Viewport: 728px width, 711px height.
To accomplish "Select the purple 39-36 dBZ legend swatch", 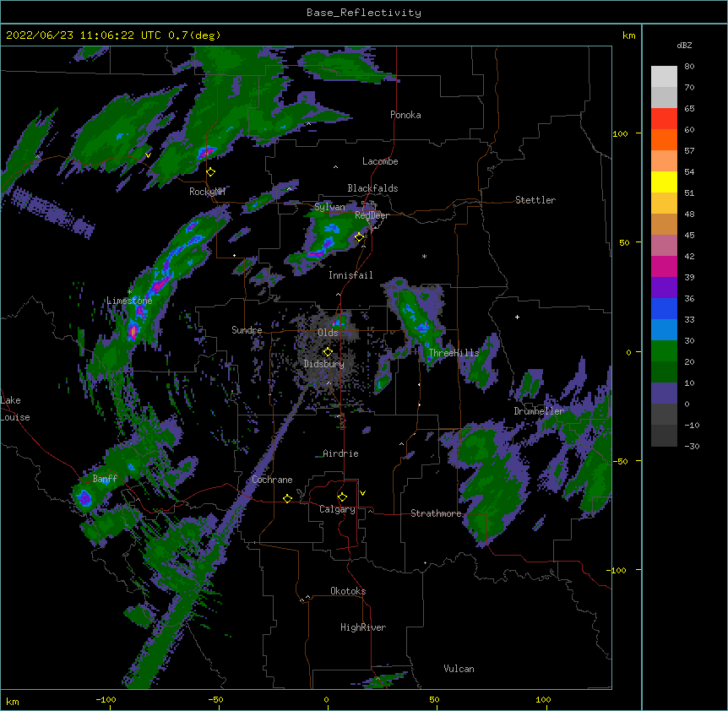I will coord(664,288).
